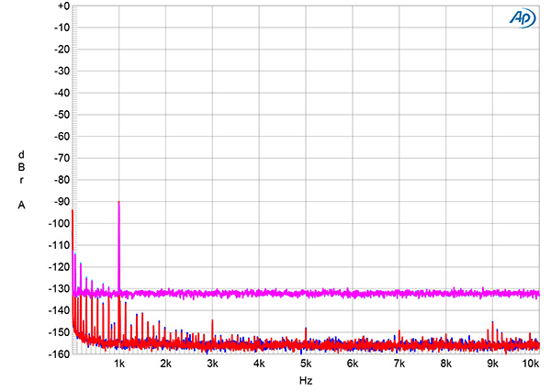This screenshot has width=551, height=392.
Task: Click the magenta noise floor trace near 6k
Action: tap(353, 294)
